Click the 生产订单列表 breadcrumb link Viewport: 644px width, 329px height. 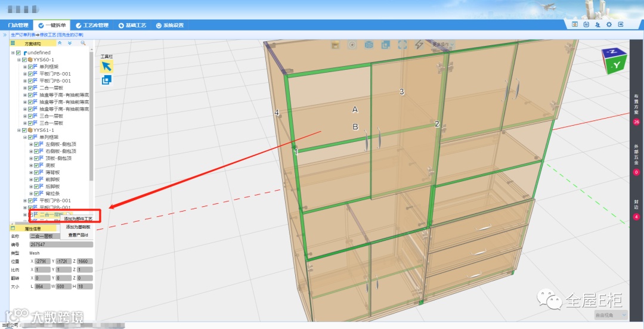(x=23, y=35)
